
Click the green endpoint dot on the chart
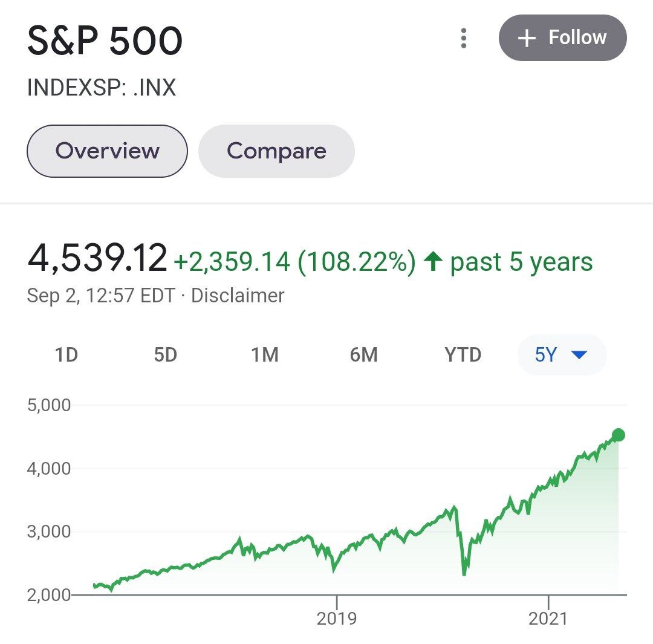pos(617,434)
